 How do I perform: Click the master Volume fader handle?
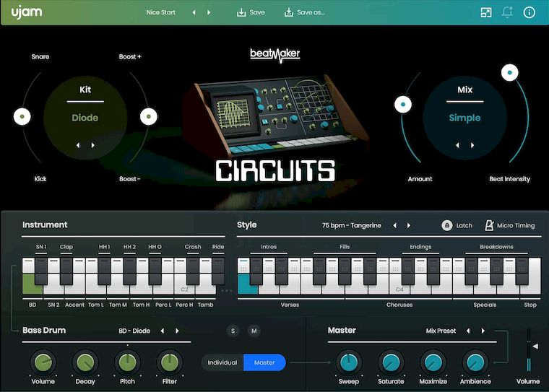click(x=535, y=346)
